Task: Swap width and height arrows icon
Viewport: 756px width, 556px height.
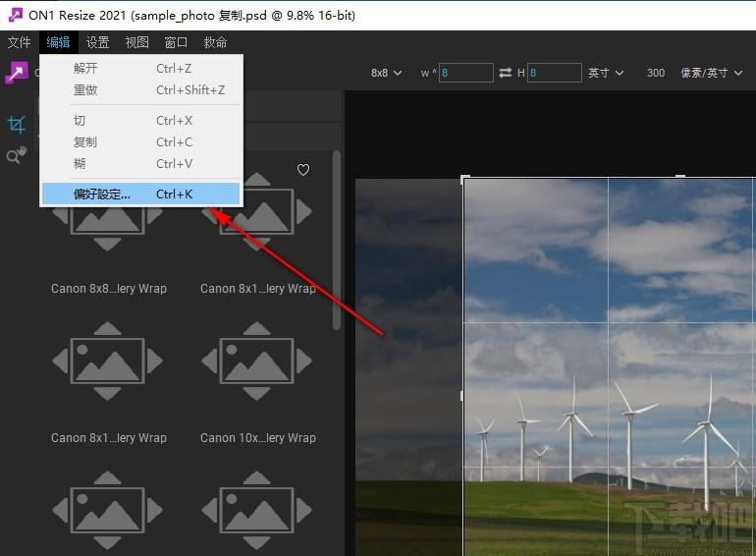Action: click(506, 73)
